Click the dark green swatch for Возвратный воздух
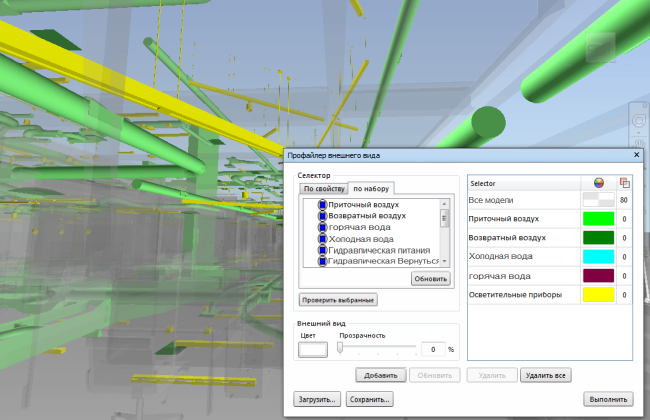The height and width of the screenshot is (420, 650). 598,238
